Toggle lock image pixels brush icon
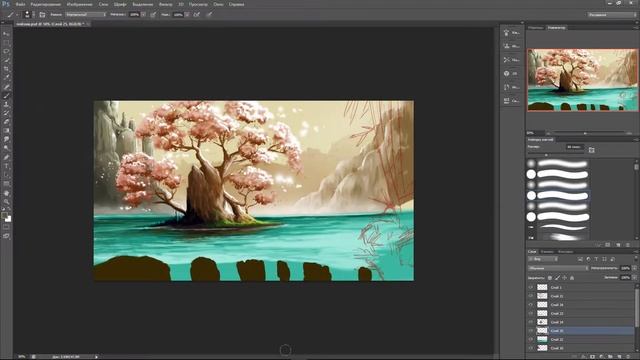640x360 pixels. (x=557, y=278)
